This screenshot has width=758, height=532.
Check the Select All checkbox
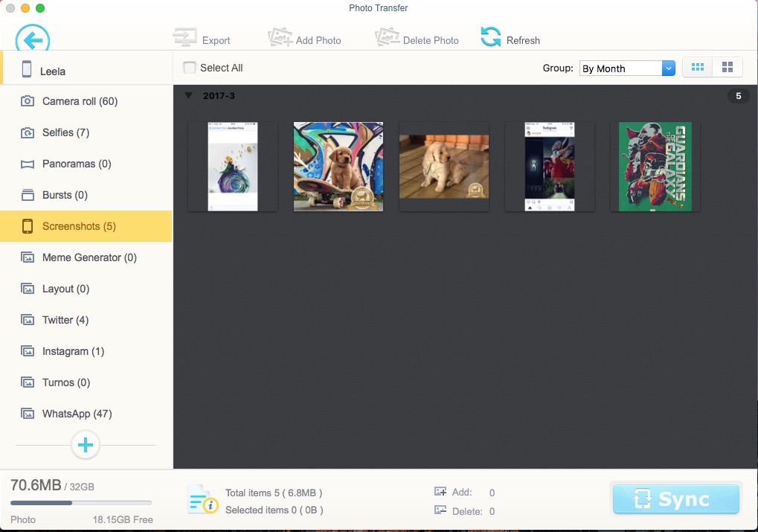tap(190, 68)
